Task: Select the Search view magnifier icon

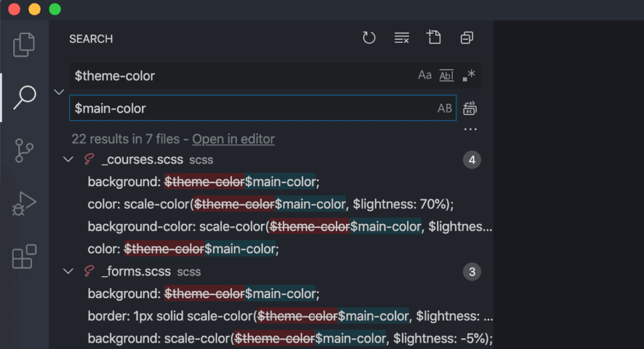Action: click(25, 97)
